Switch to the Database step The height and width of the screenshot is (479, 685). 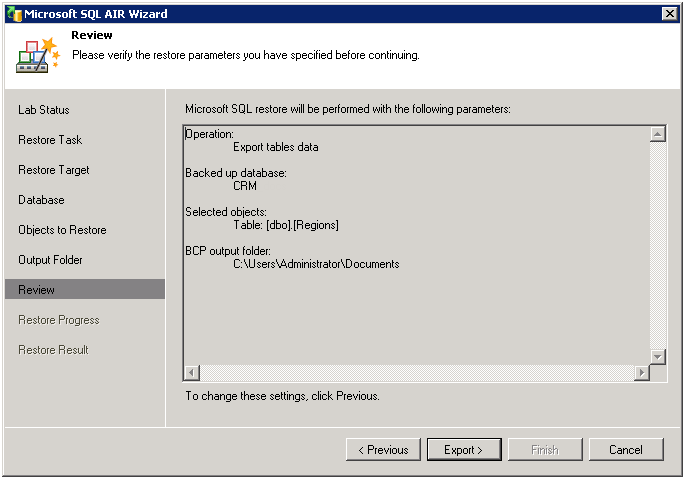(41, 200)
